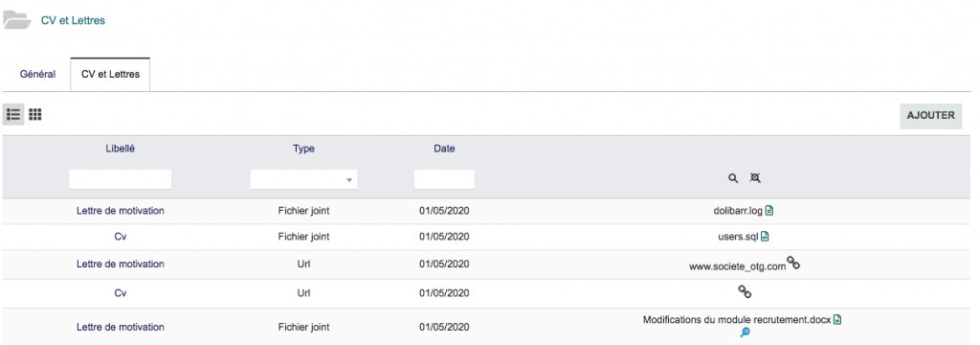Image resolution: width=980 pixels, height=345 pixels.
Task: Sort by Type column header
Action: coord(303,149)
